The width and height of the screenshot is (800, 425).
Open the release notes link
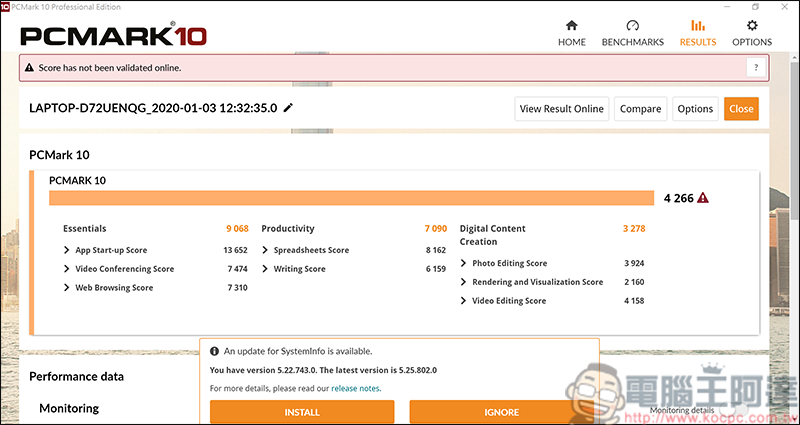[x=355, y=388]
